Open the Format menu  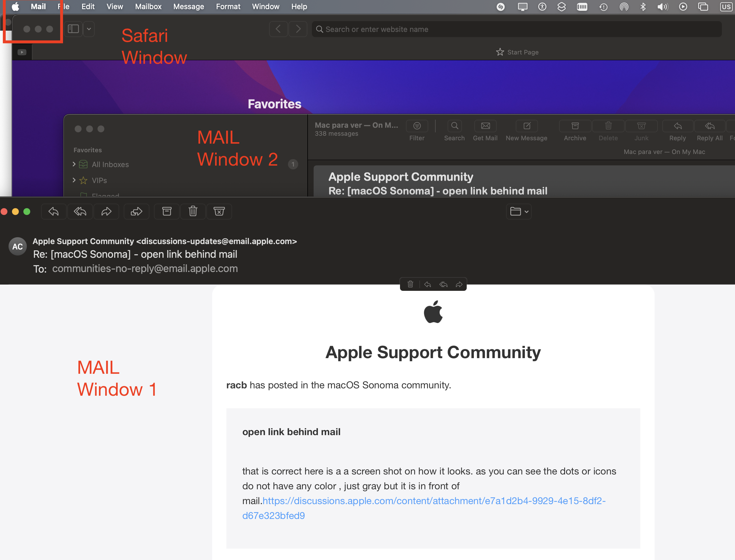tap(228, 6)
